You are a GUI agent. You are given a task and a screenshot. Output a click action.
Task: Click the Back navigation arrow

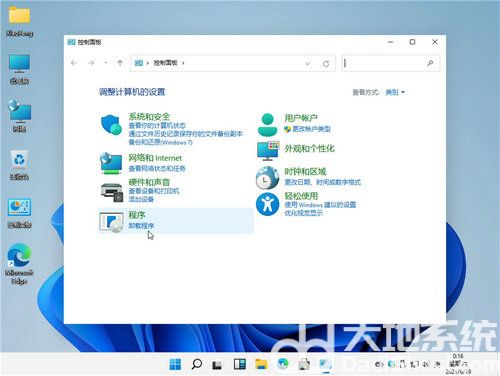coord(74,63)
